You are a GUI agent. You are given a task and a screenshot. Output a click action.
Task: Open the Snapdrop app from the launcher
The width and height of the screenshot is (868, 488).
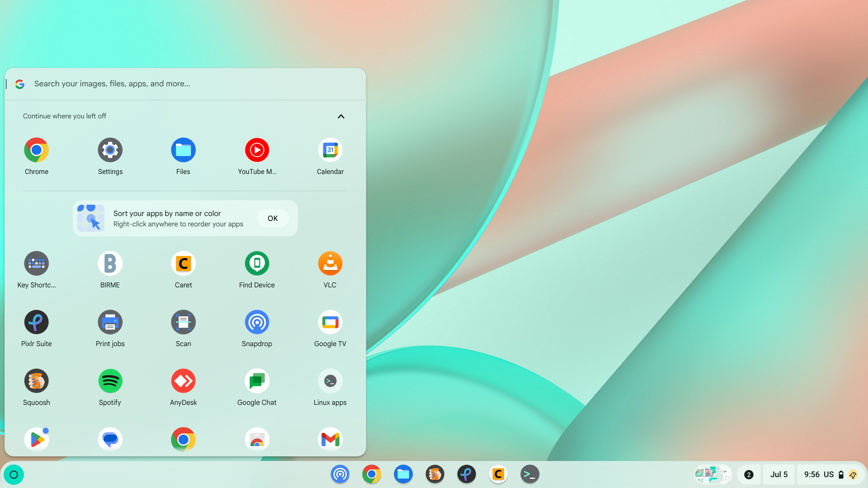coord(256,322)
